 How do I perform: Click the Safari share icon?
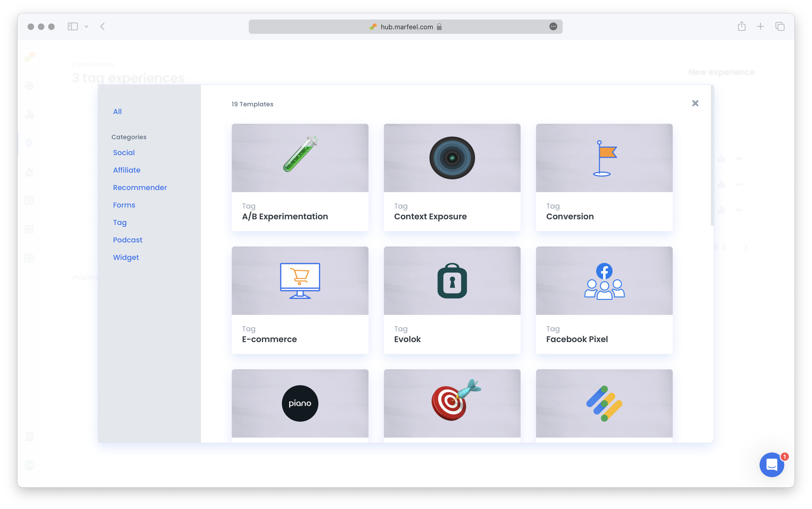point(741,26)
